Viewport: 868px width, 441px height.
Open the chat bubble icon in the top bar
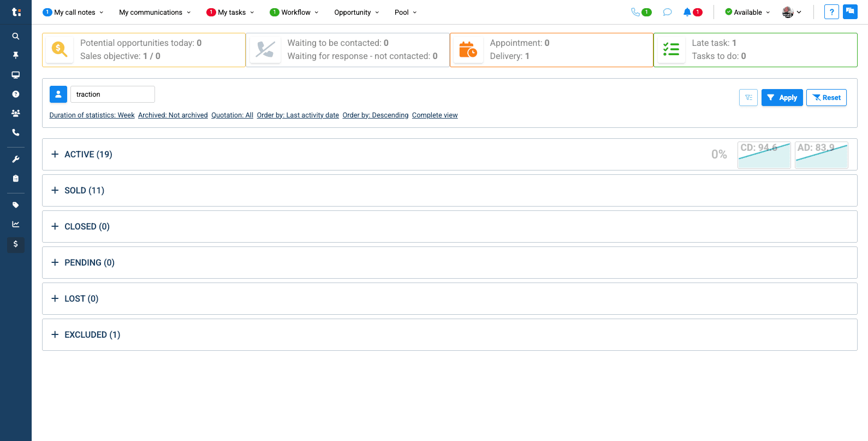(667, 12)
